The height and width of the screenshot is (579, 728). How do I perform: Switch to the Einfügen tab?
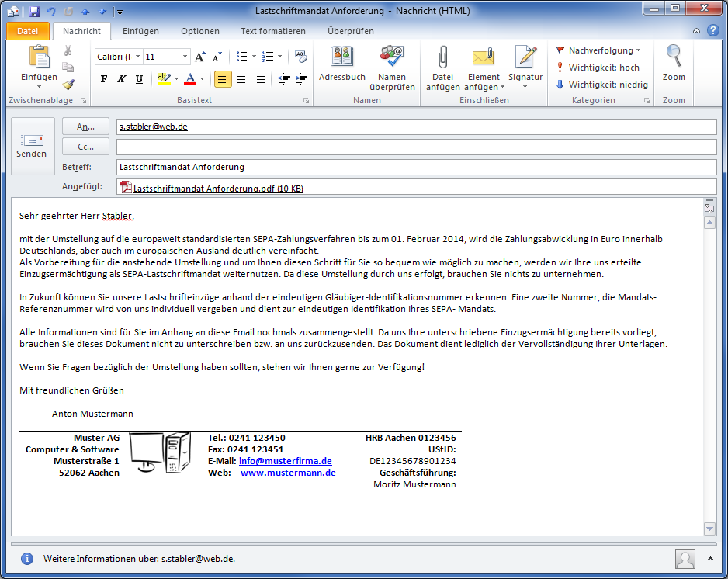[x=140, y=31]
